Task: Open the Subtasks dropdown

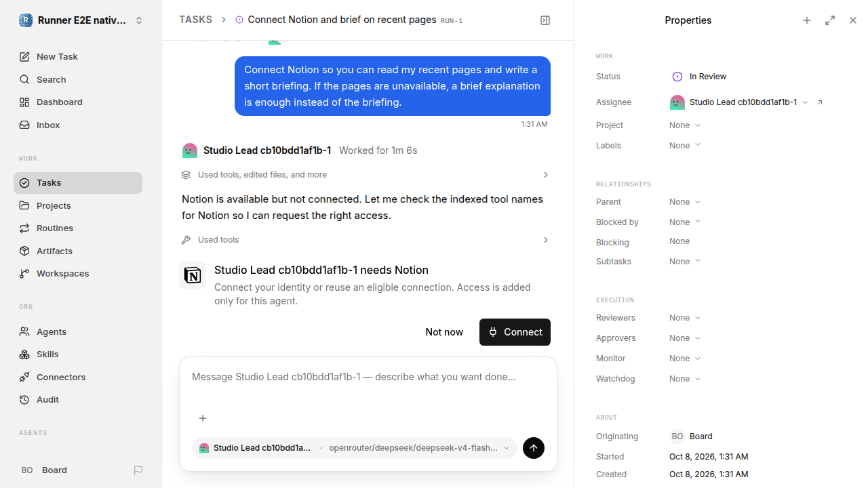Action: coord(685,262)
